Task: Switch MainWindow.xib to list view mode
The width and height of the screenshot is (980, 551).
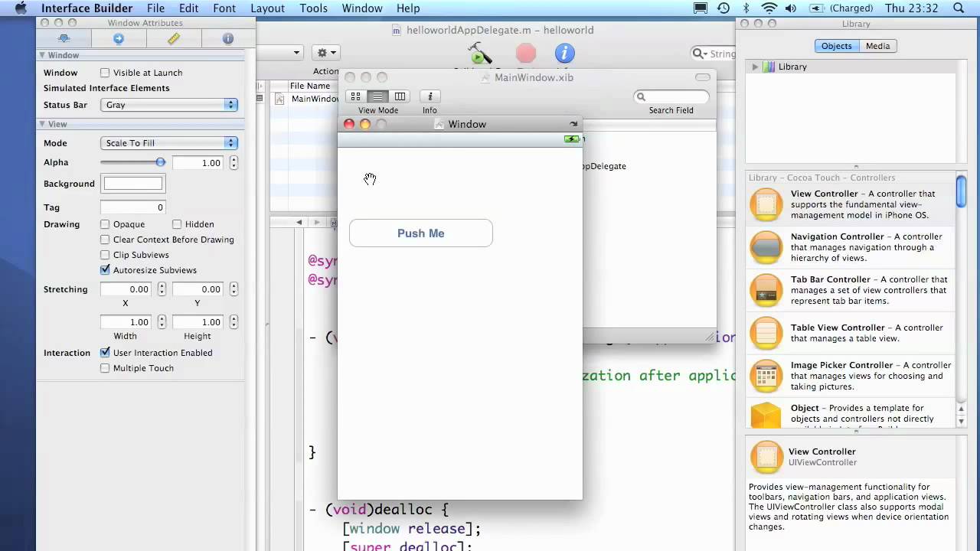Action: pos(377,96)
